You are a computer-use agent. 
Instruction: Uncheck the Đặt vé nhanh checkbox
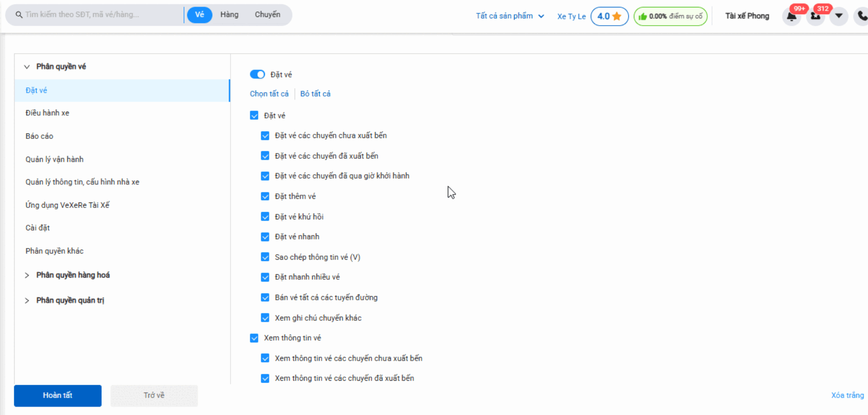click(265, 237)
